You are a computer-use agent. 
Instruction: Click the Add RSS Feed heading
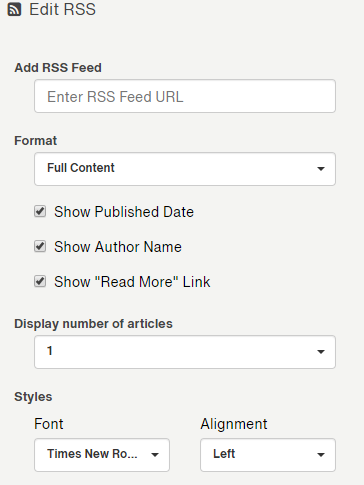point(58,68)
